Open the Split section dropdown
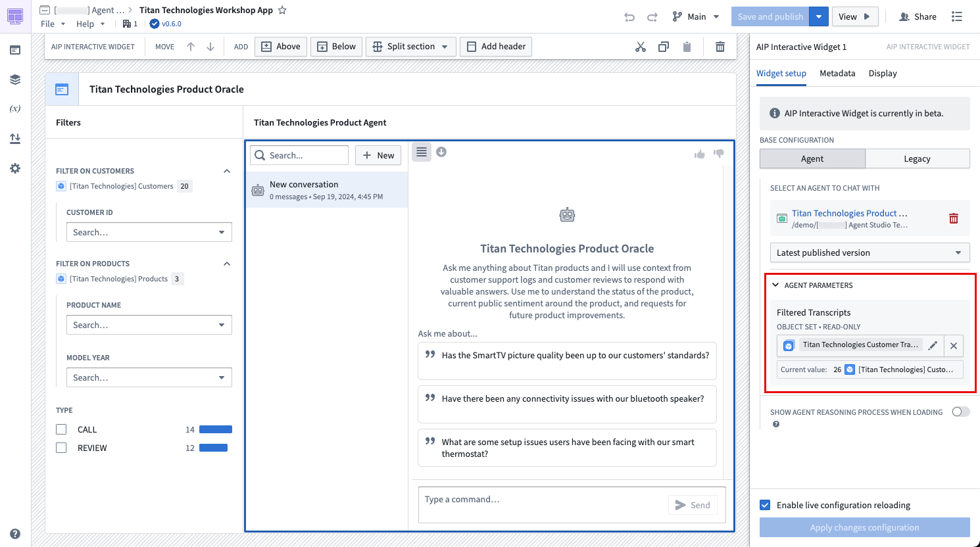 click(x=411, y=47)
